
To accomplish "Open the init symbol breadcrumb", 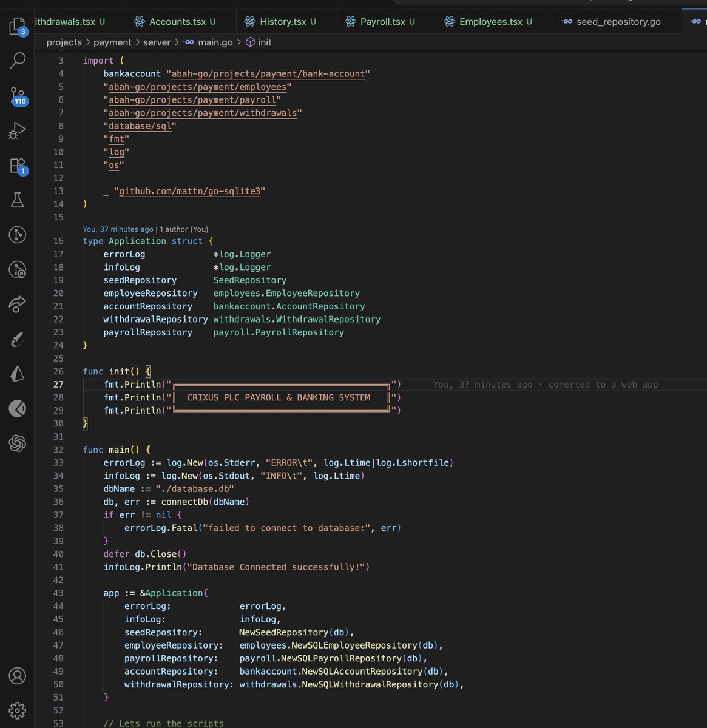I will 259,42.
